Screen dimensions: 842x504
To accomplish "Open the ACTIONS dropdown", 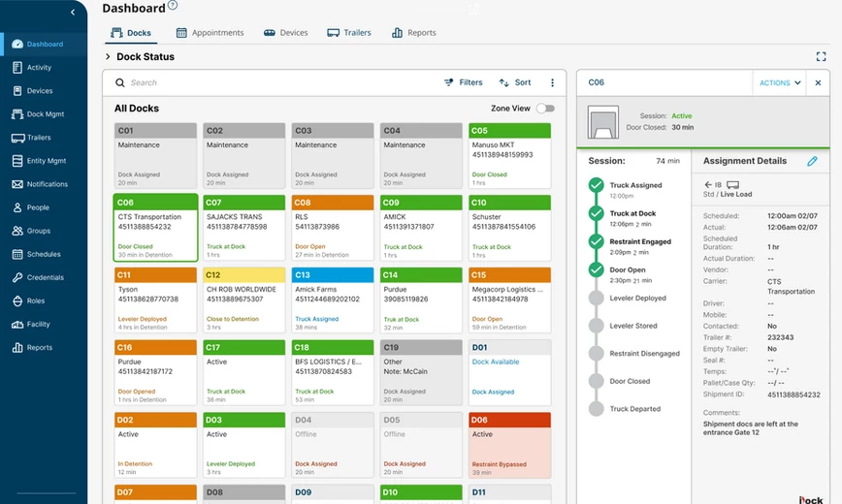I will [x=780, y=82].
